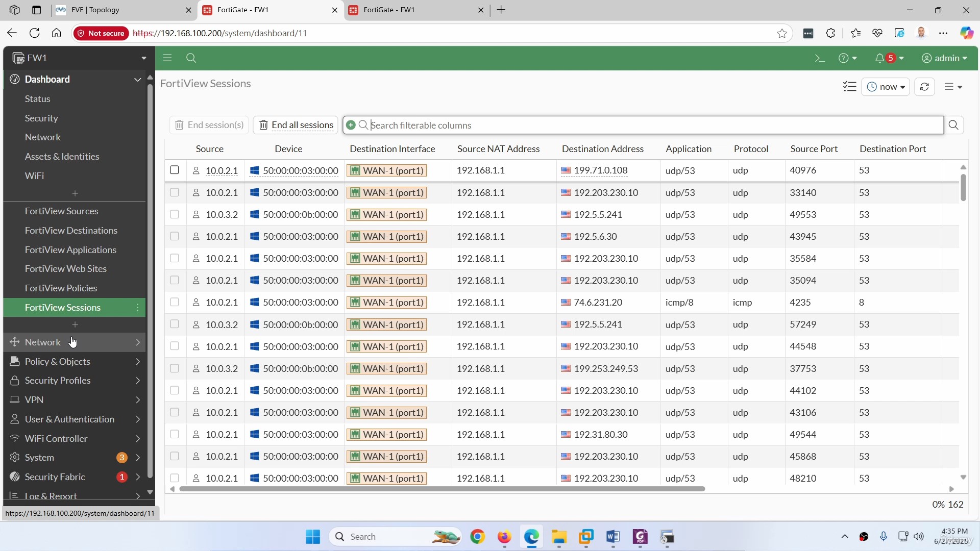Expand Security Profiles menu
This screenshot has width=980, height=551.
point(75,381)
